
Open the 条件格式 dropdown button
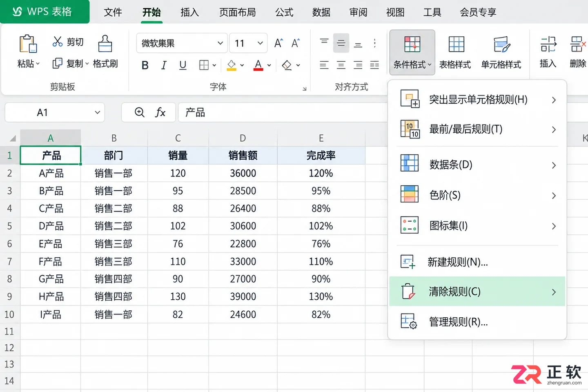[x=412, y=52]
